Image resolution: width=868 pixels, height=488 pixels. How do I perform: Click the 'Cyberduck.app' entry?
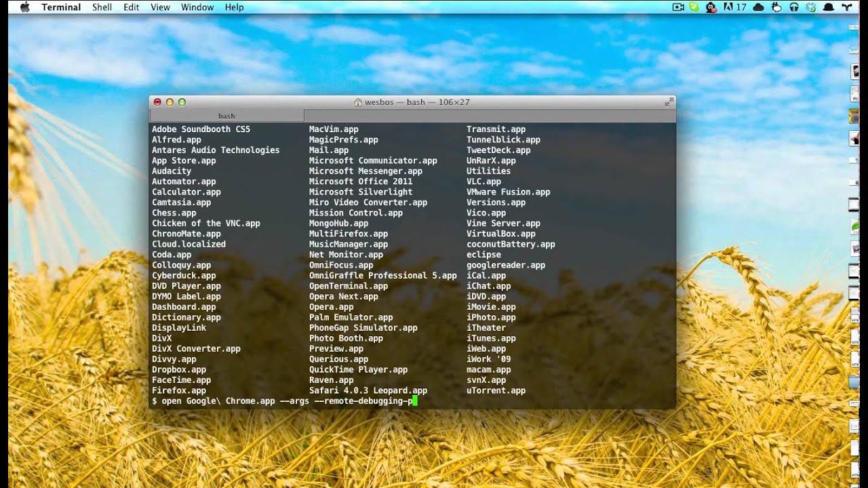pos(184,276)
